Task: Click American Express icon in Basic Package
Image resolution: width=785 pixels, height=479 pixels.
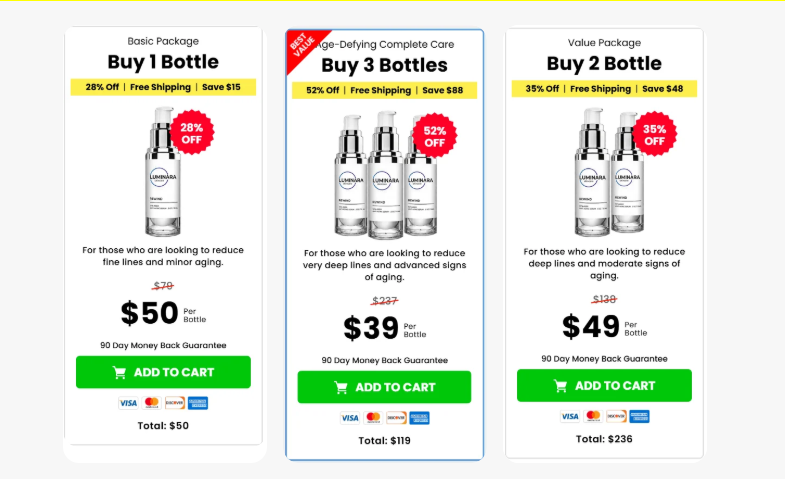Action: [198, 403]
